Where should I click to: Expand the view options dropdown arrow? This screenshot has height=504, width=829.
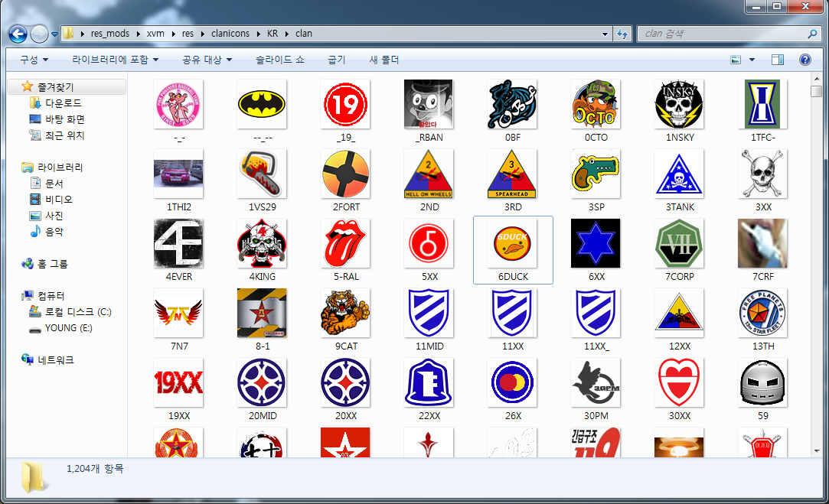coord(752,60)
